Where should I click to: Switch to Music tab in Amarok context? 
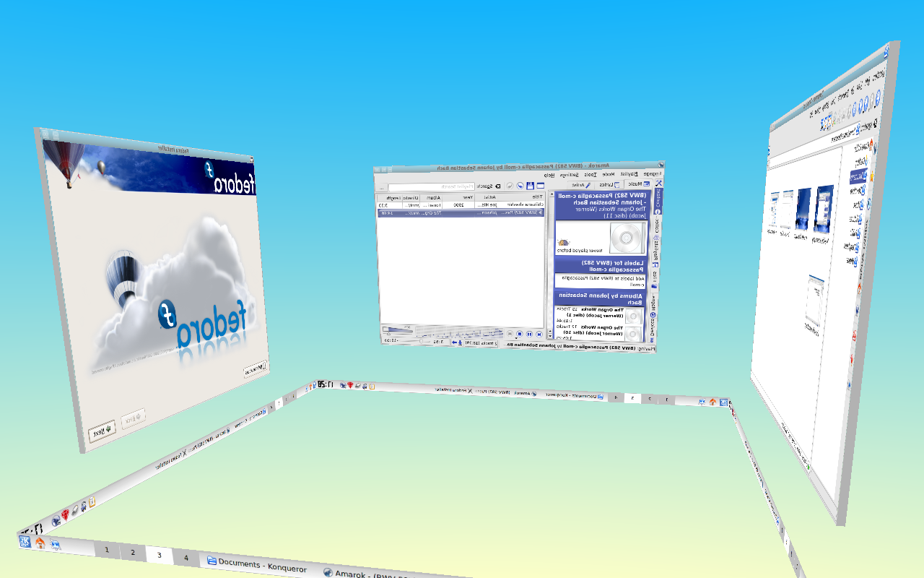coord(638,184)
